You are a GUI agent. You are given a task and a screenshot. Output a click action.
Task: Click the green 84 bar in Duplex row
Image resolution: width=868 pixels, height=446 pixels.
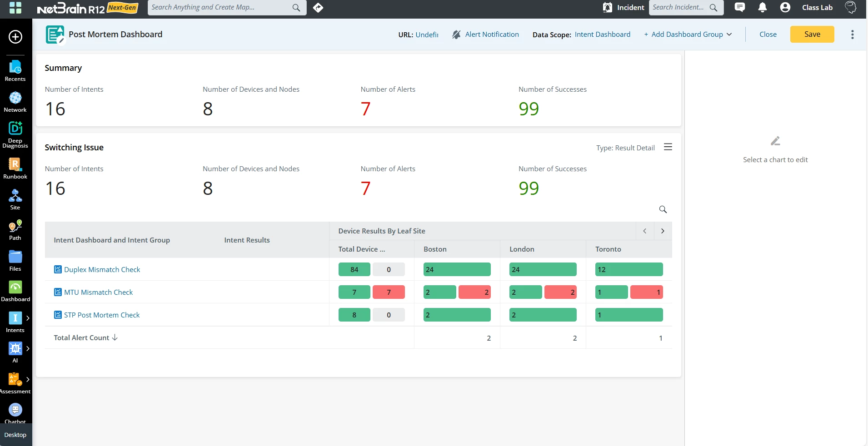354,269
